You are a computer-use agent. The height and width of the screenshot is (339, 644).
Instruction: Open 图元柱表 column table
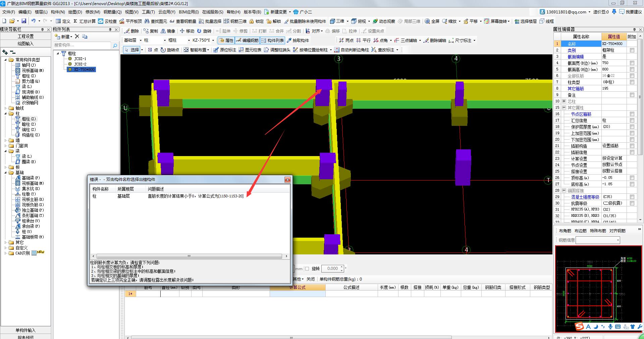250,50
